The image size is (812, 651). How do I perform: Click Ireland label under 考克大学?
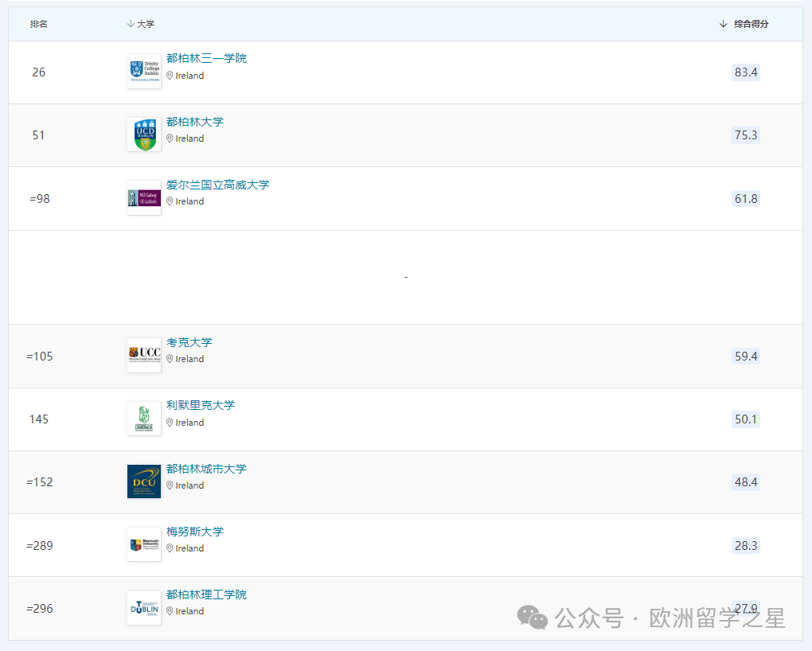click(x=189, y=359)
